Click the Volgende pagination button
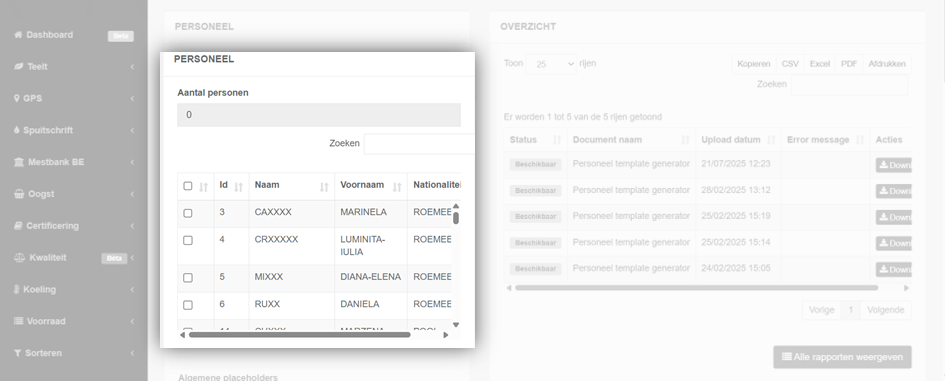Viewport: 945px width, 381px height. [x=885, y=310]
